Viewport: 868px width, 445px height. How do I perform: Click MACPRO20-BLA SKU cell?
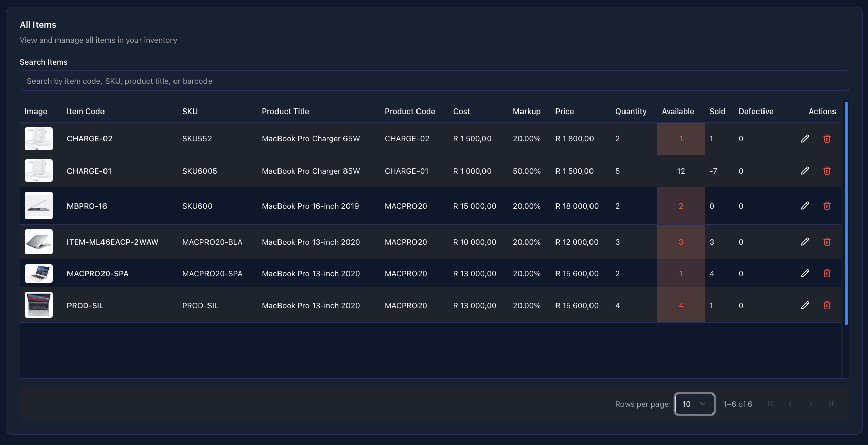213,242
